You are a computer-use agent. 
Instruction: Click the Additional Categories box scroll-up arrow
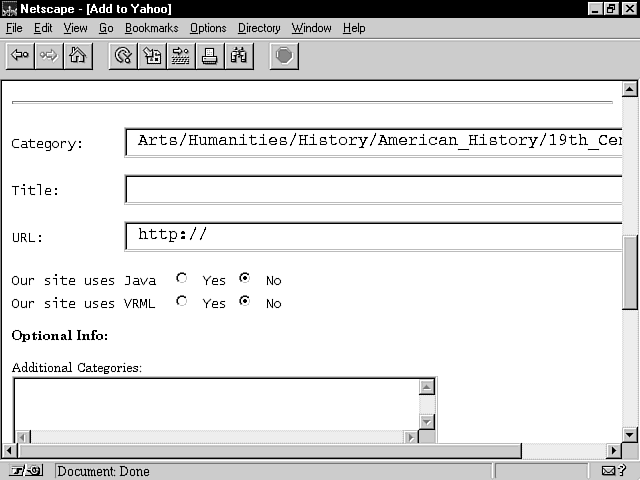(427, 387)
